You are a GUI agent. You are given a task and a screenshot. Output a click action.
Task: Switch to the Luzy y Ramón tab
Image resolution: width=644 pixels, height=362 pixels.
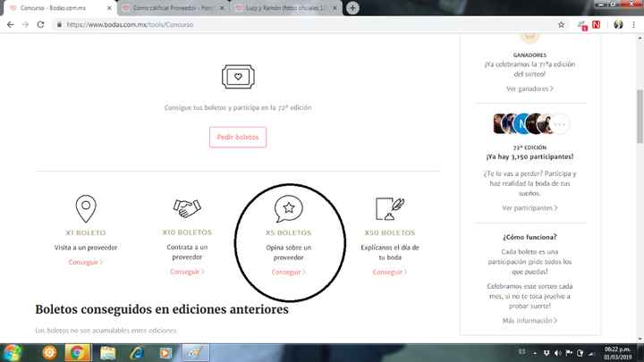(x=284, y=8)
